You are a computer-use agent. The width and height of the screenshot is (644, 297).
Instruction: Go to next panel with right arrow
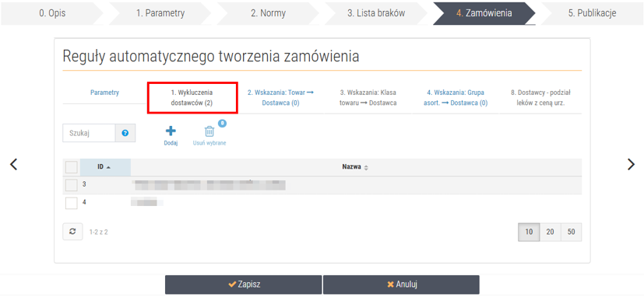click(x=631, y=164)
